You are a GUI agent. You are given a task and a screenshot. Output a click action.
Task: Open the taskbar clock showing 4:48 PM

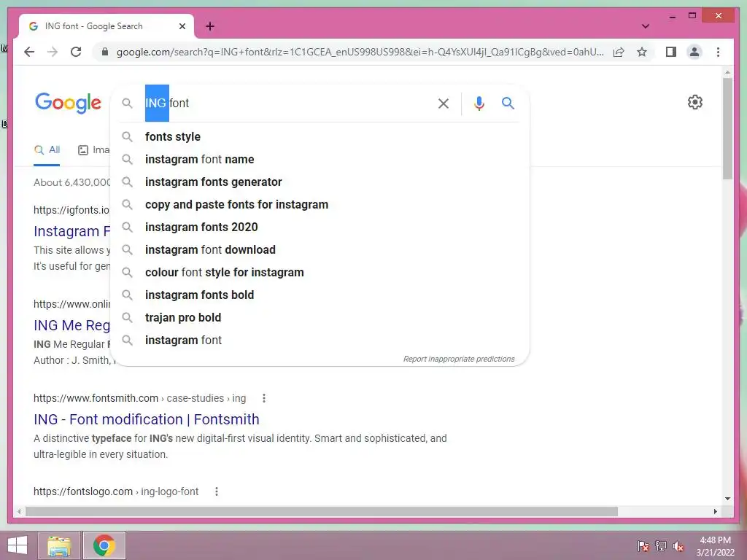[715, 545]
